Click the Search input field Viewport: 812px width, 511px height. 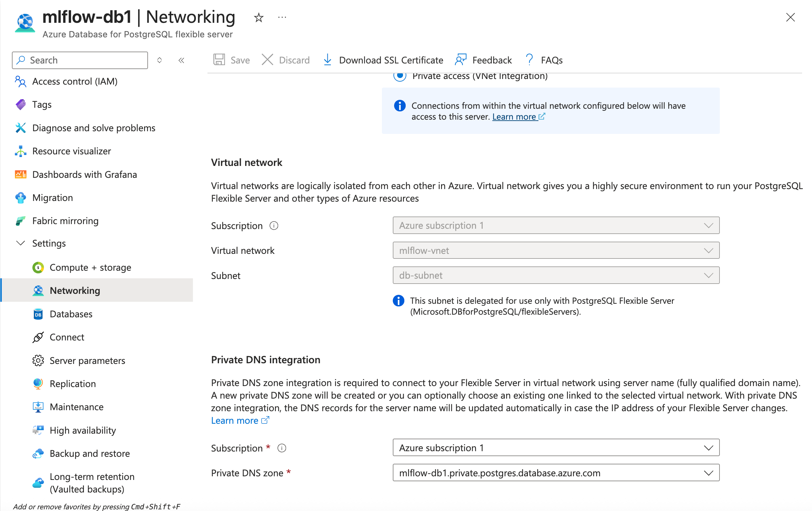pos(79,60)
